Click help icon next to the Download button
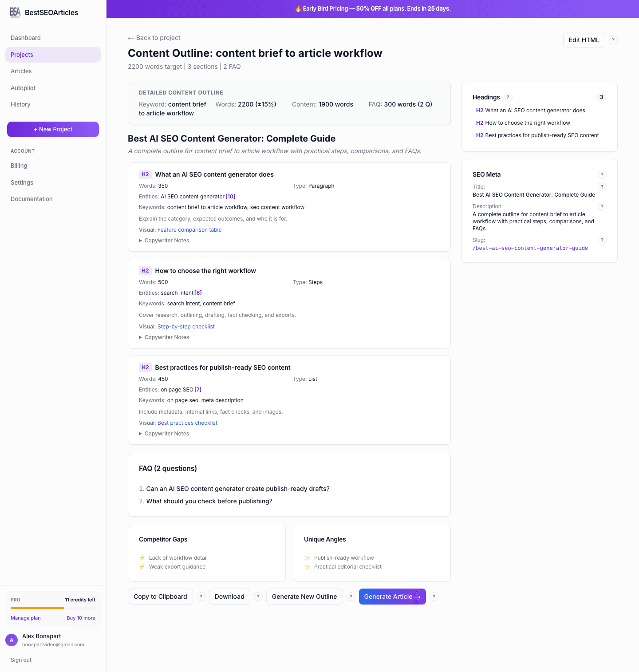639x672 pixels. coord(258,597)
